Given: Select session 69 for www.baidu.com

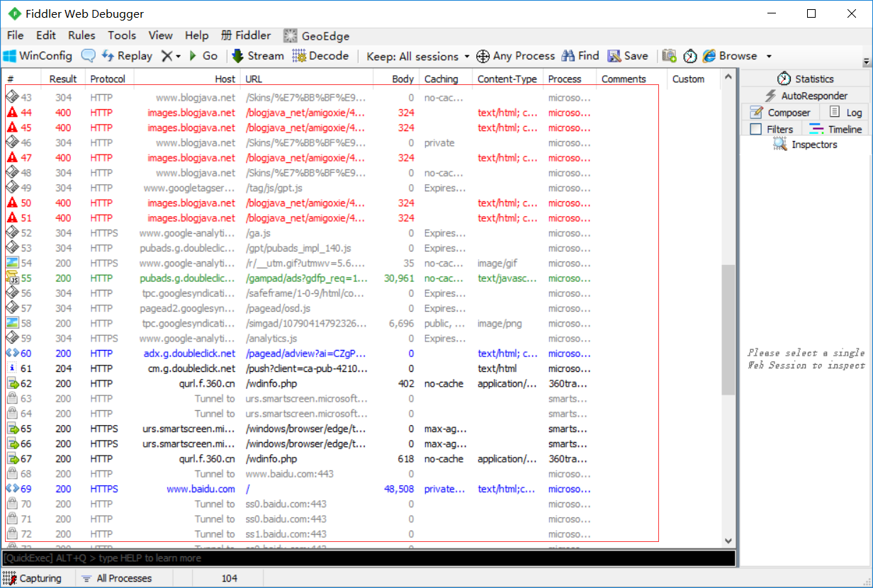Looking at the screenshot, I should [201, 489].
